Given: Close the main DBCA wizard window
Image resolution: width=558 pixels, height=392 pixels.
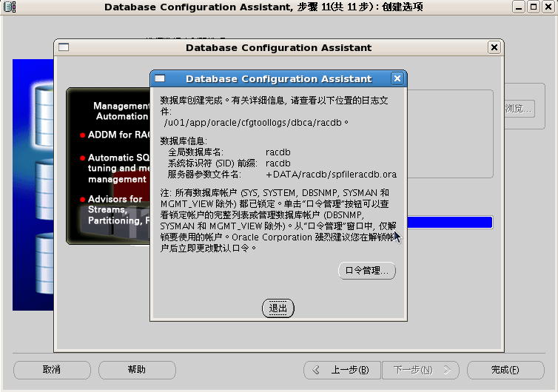Looking at the screenshot, I should [548, 7].
